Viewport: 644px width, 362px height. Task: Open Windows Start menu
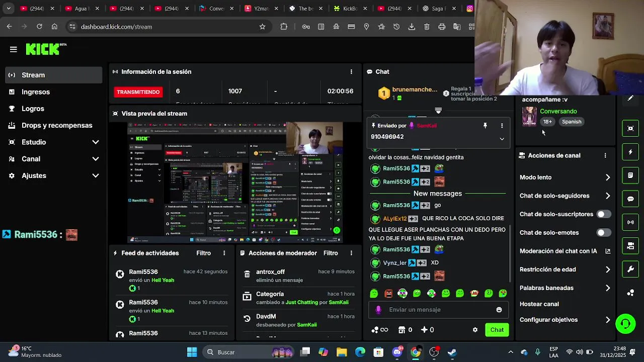tap(192, 352)
